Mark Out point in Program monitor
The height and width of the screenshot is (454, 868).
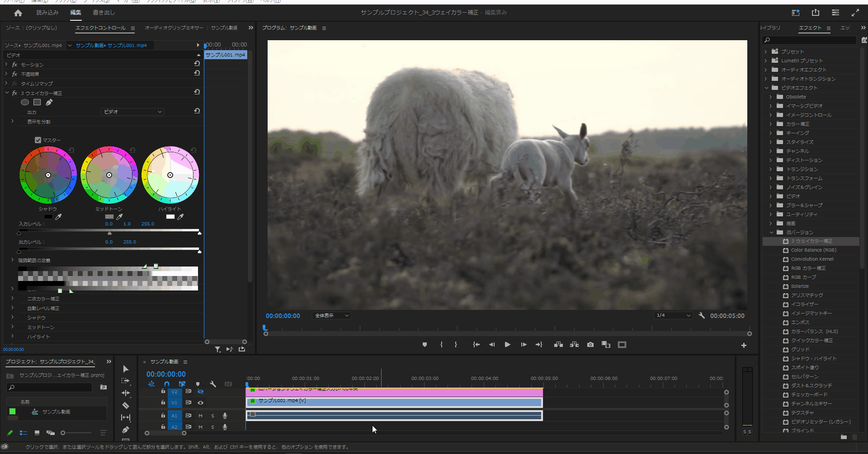click(x=456, y=345)
